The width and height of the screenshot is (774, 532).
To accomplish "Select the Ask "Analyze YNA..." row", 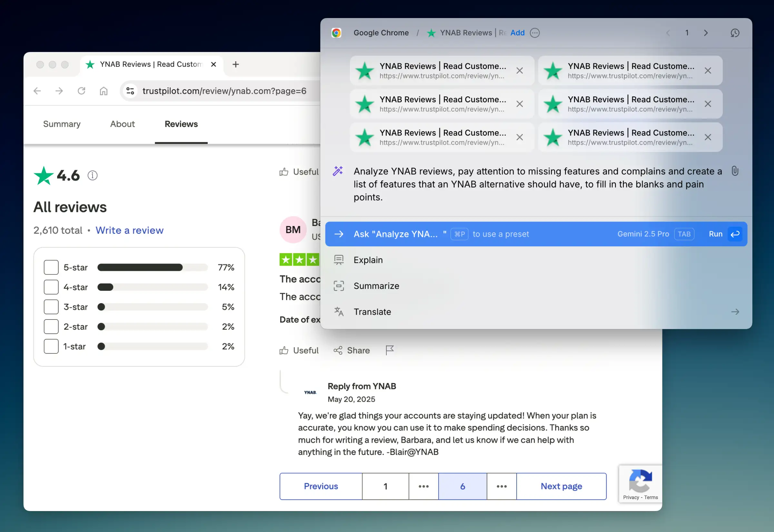I will coord(536,234).
